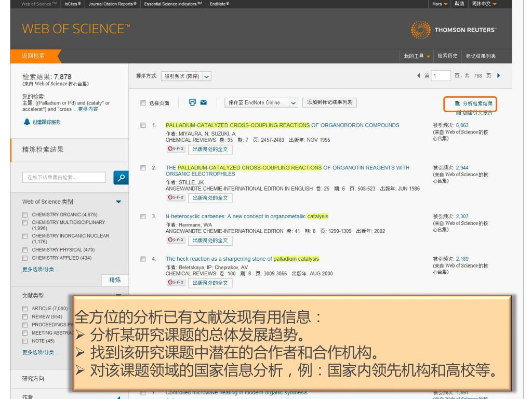This screenshot has height=399, width=532.
Task: Open the Simplified Chinese language dropdown
Action: point(484,4)
